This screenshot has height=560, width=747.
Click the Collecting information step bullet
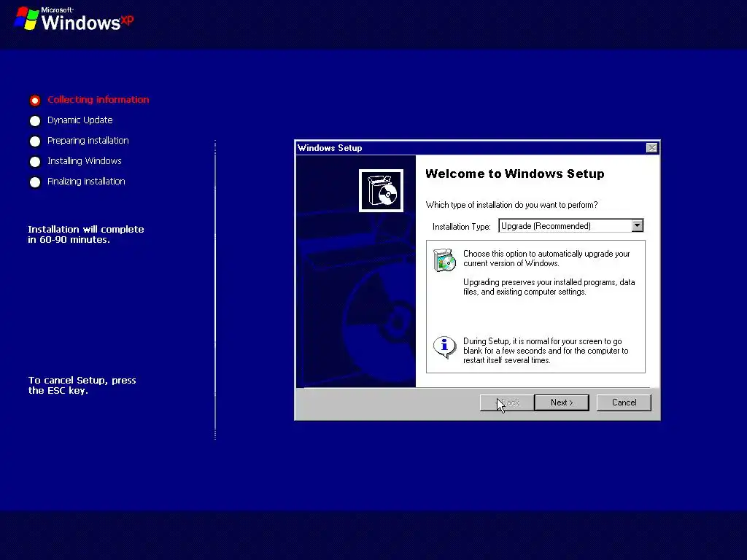35,101
